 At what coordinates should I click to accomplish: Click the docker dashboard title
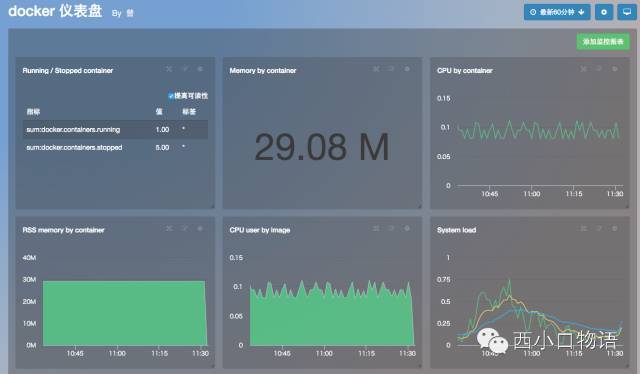click(55, 11)
